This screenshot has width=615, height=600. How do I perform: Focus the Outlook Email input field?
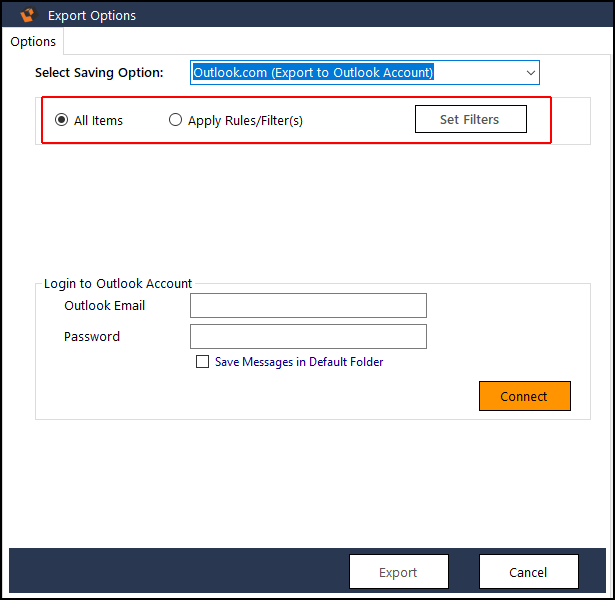click(308, 305)
